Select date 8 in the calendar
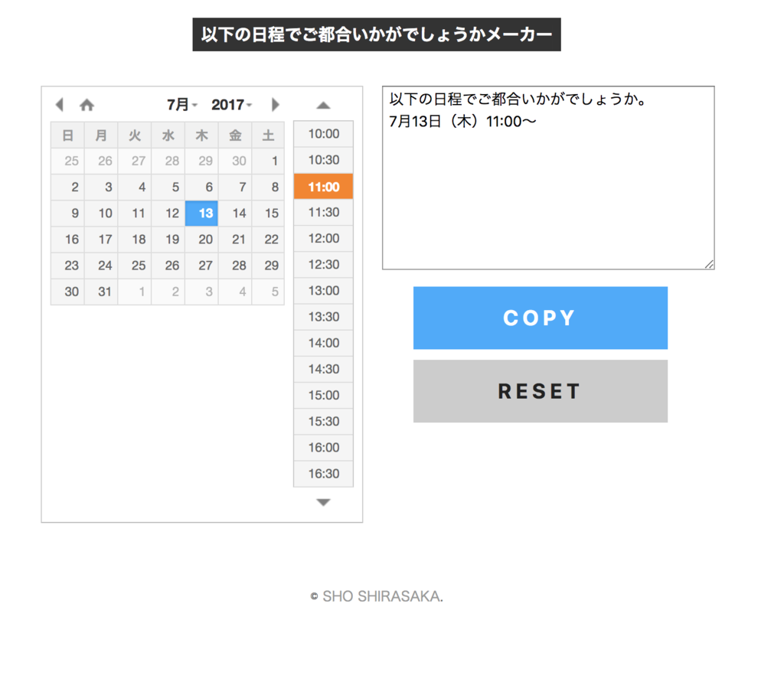784x682 pixels. pyautogui.click(x=268, y=187)
